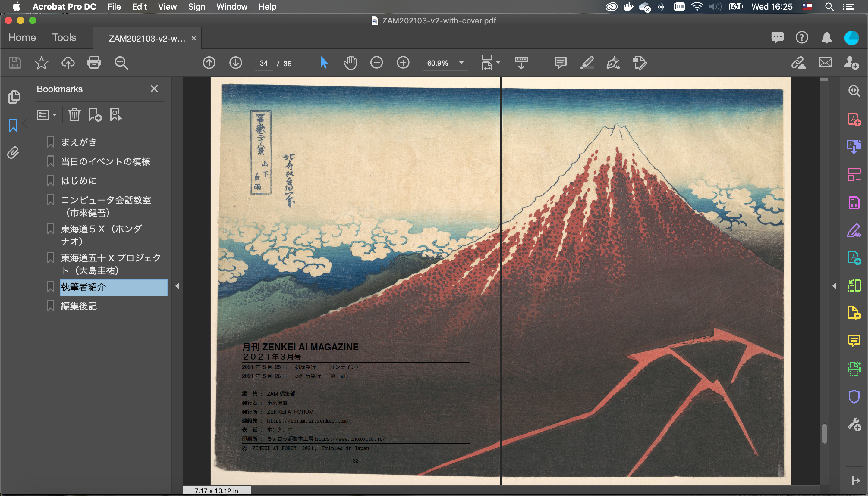Open the help question mark icon

coord(802,37)
